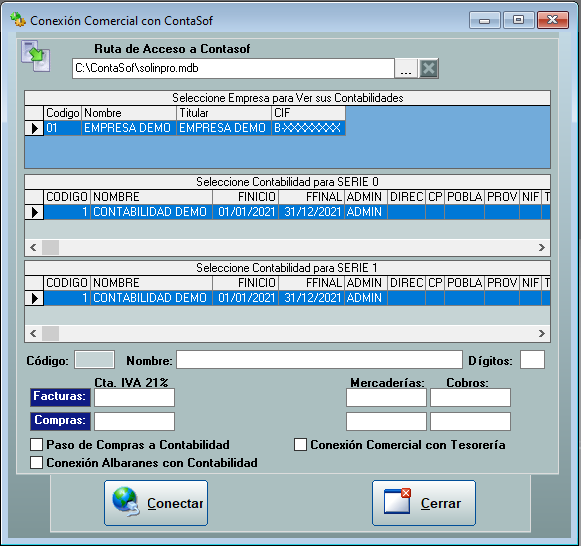
Task: Click DIREC header in SERIE 0 grid
Action: coord(406,197)
